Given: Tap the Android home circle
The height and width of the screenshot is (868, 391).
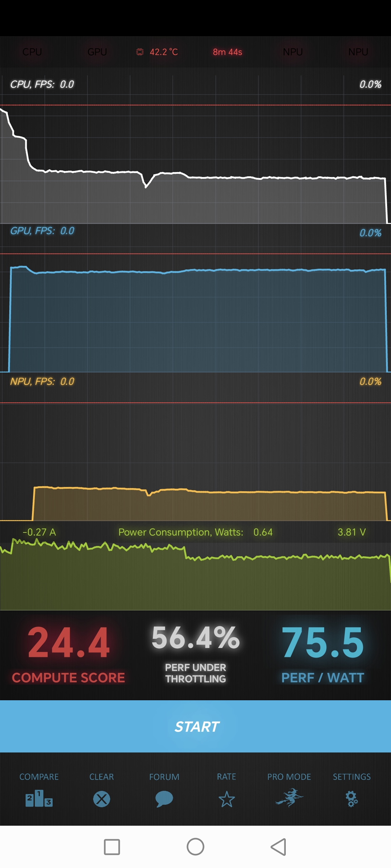Looking at the screenshot, I should pos(195,847).
